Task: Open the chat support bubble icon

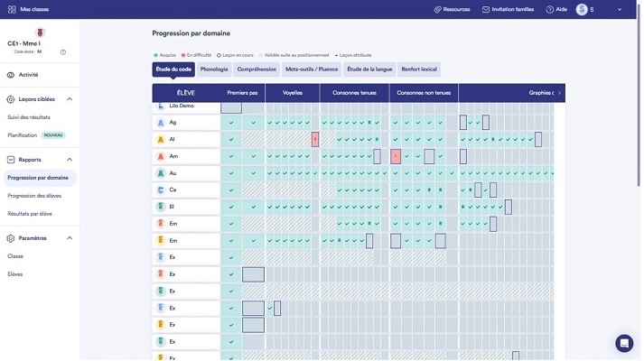Action: point(624,343)
